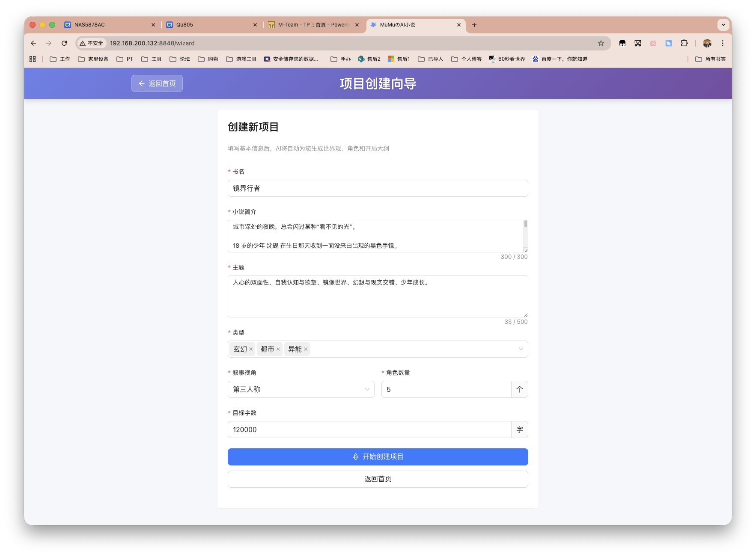The height and width of the screenshot is (557, 756).
Task: Switch to the NAS5878AC tab
Action: click(x=107, y=25)
